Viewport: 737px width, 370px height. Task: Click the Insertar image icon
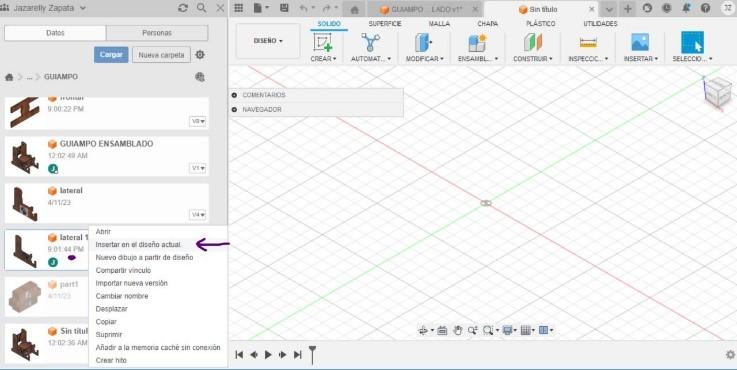[640, 42]
